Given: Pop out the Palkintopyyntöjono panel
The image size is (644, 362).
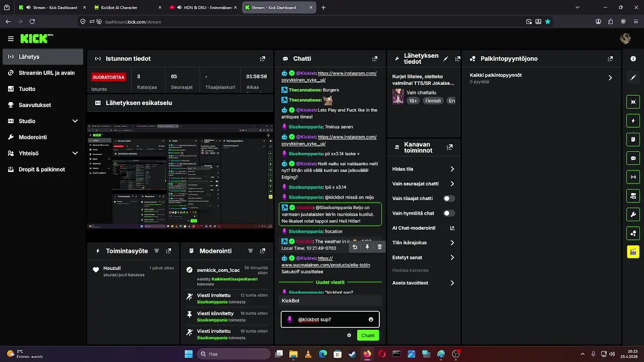Looking at the screenshot, I should (610, 59).
